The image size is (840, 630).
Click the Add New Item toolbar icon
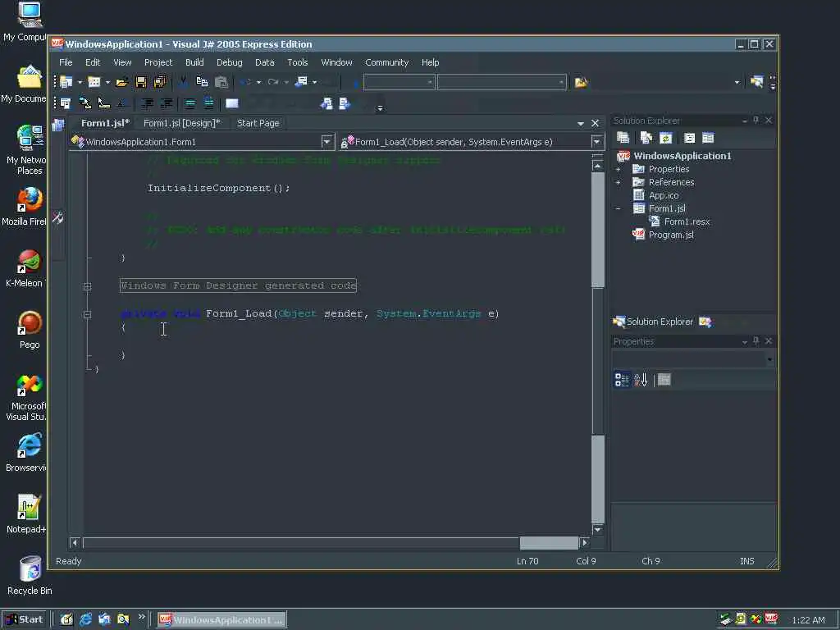click(94, 82)
